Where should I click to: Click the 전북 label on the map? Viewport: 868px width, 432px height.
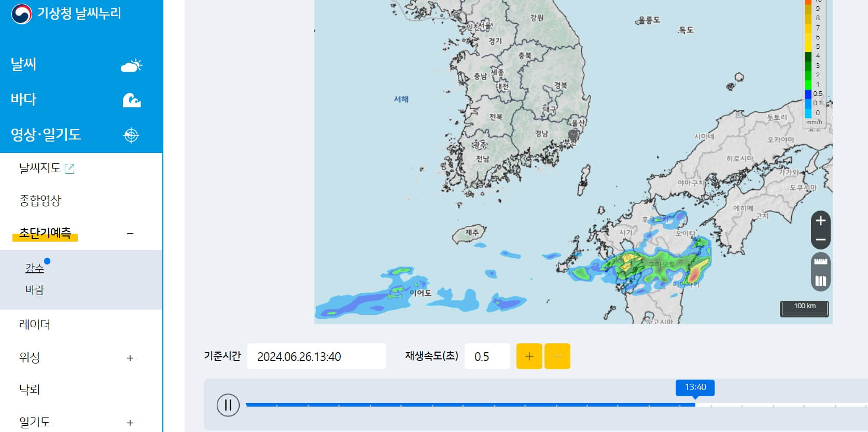(x=496, y=117)
